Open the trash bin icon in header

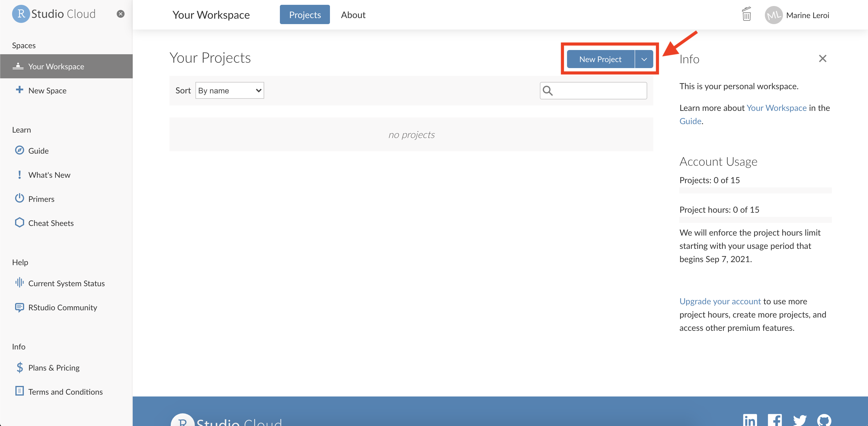(747, 14)
